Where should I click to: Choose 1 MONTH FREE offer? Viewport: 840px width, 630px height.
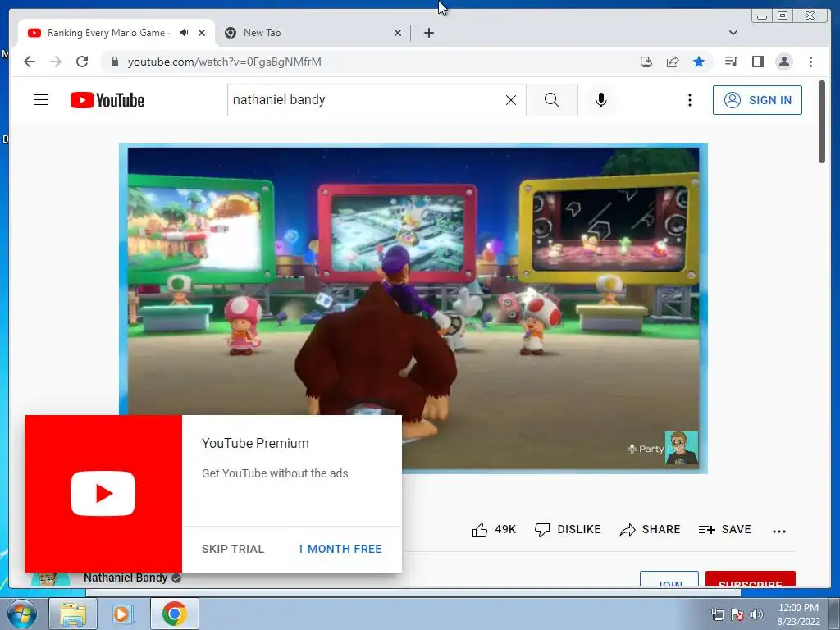coord(340,549)
